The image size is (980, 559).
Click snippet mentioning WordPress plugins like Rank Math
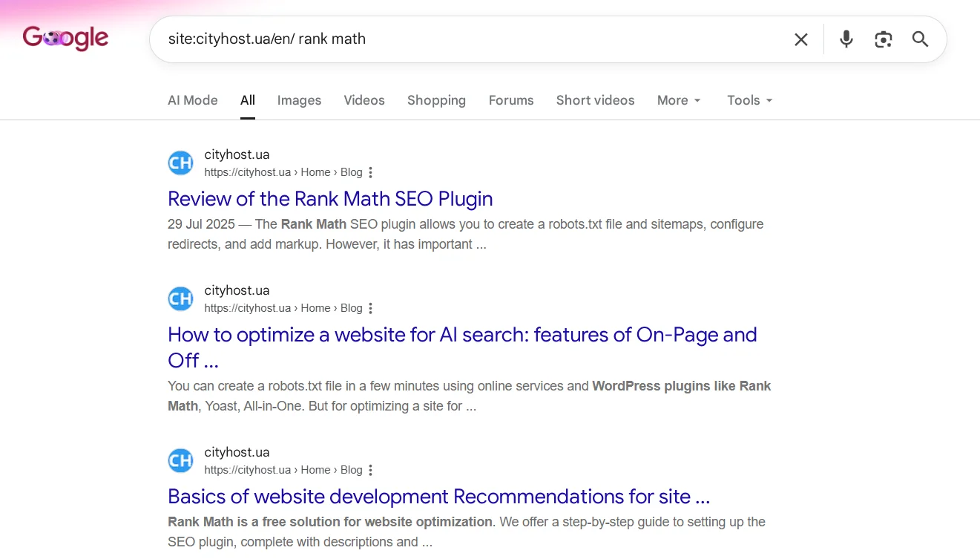coord(470,396)
